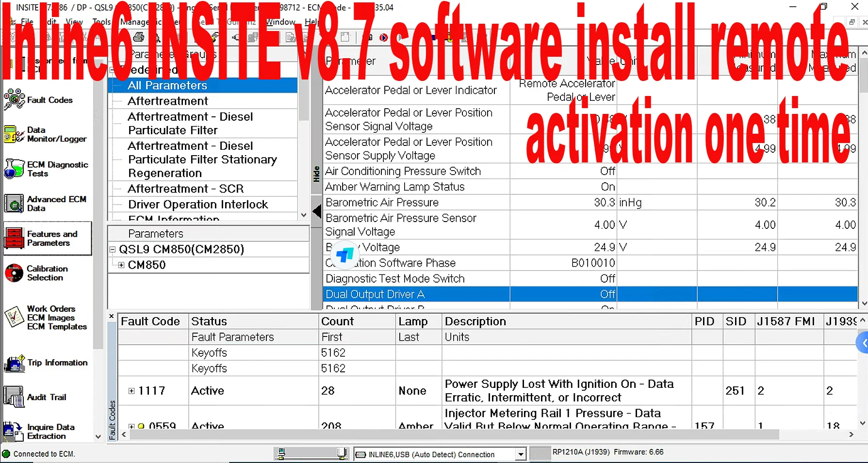Open the Help menu
Screen dimensions: 868x463
[312, 22]
